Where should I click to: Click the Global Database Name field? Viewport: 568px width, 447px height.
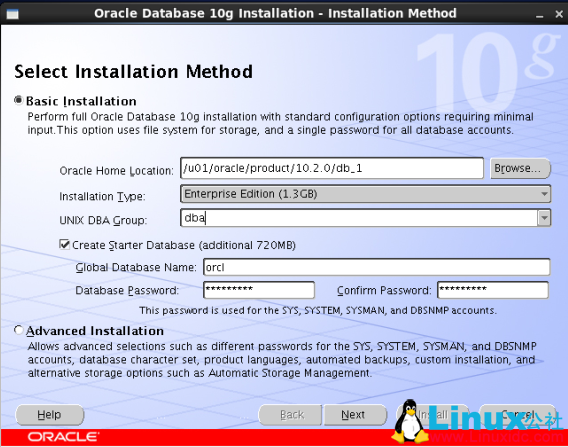tap(377, 267)
